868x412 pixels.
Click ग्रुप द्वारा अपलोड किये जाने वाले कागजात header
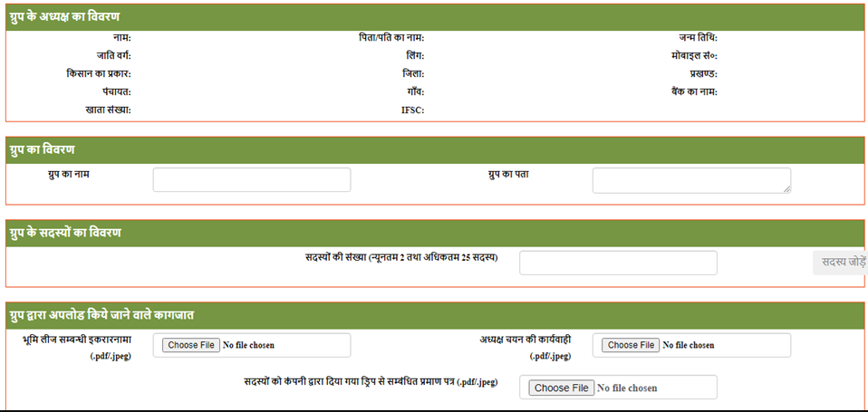point(435,315)
